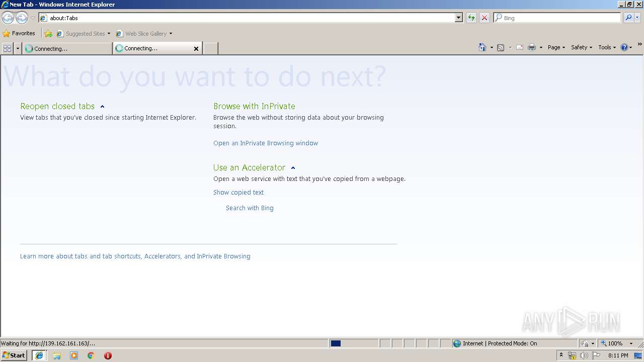Click the Read Mail envelope icon
Screen dimensions: 644x362
tap(520, 47)
